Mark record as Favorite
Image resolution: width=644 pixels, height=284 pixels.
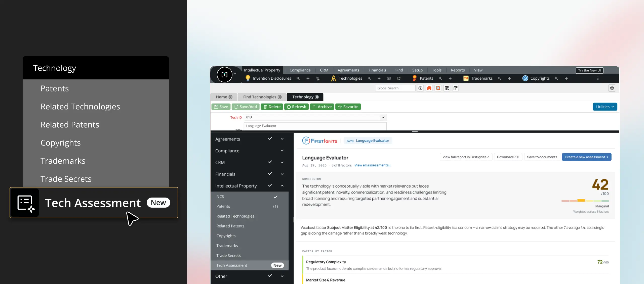[348, 107]
